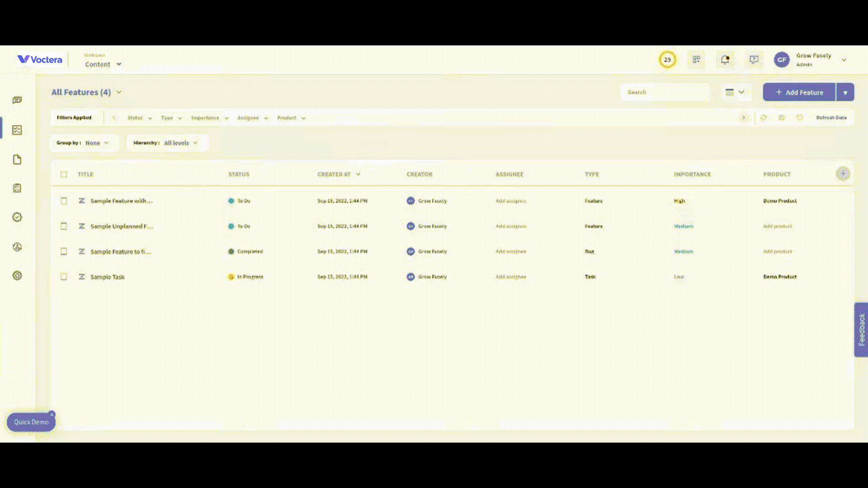Click the sync filters icon
The height and width of the screenshot is (488, 868).
tap(763, 118)
